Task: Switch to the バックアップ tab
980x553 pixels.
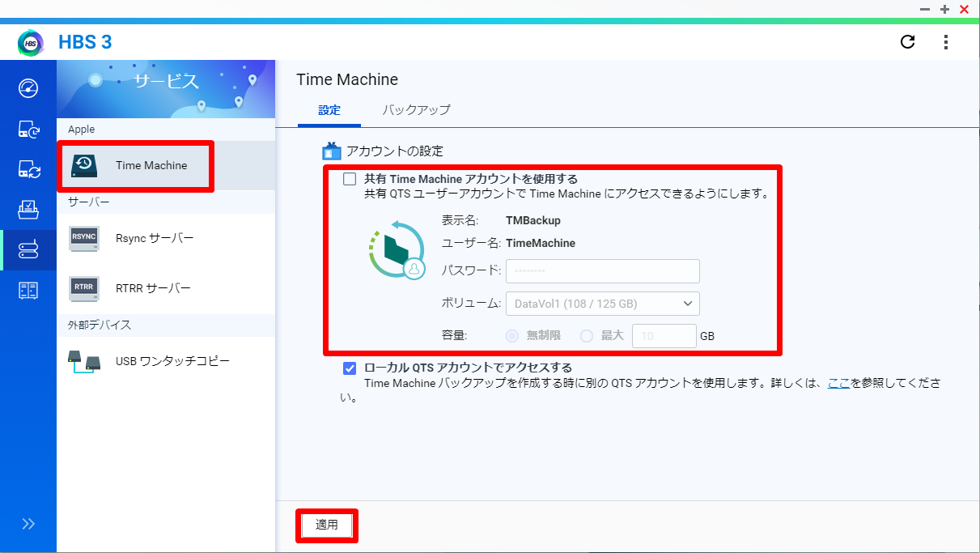Action: (x=417, y=110)
